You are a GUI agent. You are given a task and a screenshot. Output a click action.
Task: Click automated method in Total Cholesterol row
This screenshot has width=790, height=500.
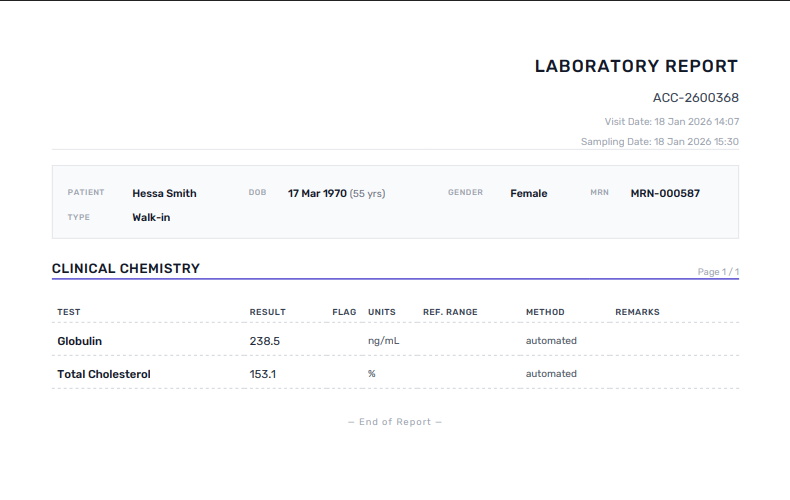551,374
